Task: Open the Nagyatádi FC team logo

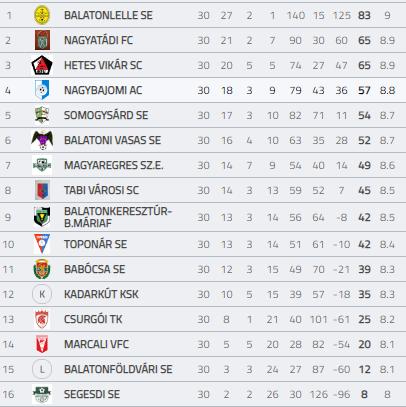Action: click(42, 40)
